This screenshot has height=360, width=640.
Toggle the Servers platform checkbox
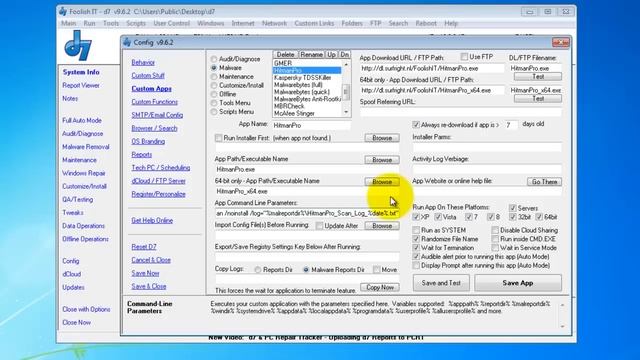click(x=512, y=208)
